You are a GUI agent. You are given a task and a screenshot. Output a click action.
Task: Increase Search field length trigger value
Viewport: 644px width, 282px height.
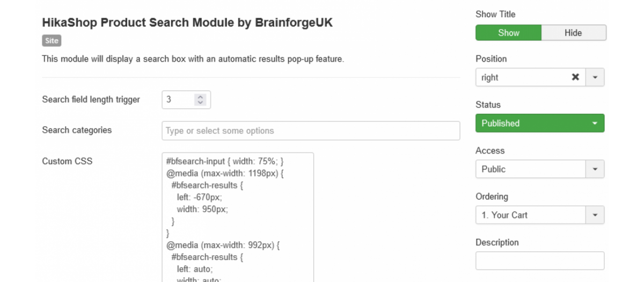tap(201, 97)
